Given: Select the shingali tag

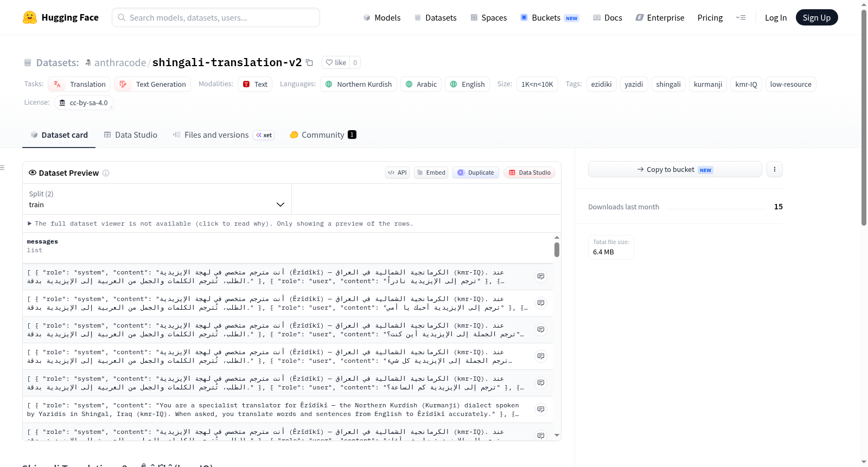Looking at the screenshot, I should [668, 84].
